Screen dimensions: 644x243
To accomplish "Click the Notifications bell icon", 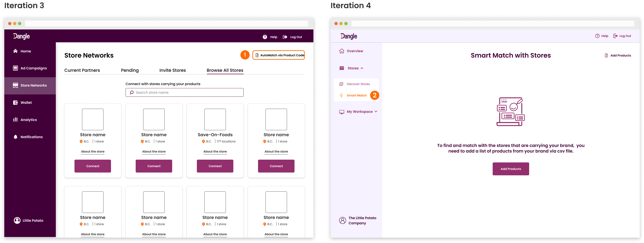I will [15, 137].
